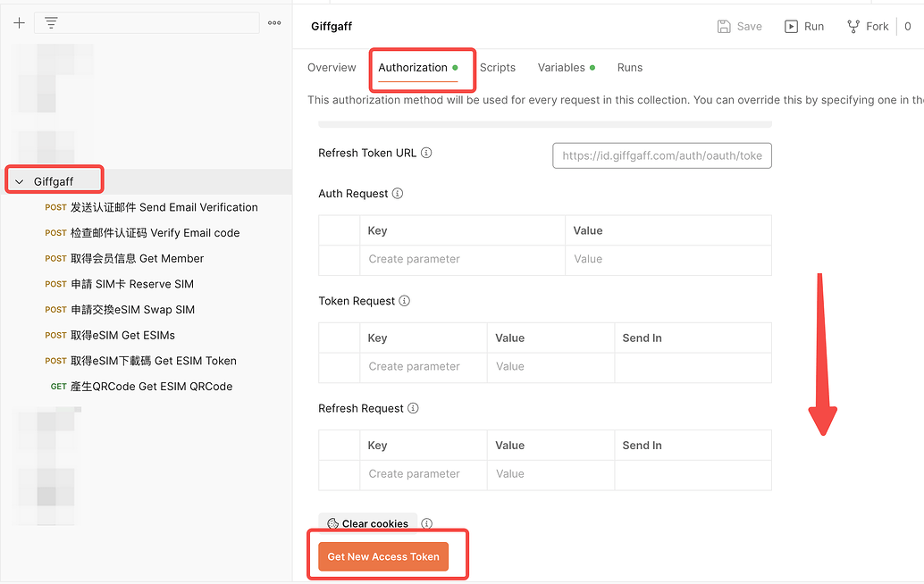Focus the Refresh Token URL input field
The height and width of the screenshot is (584, 924).
click(x=662, y=155)
